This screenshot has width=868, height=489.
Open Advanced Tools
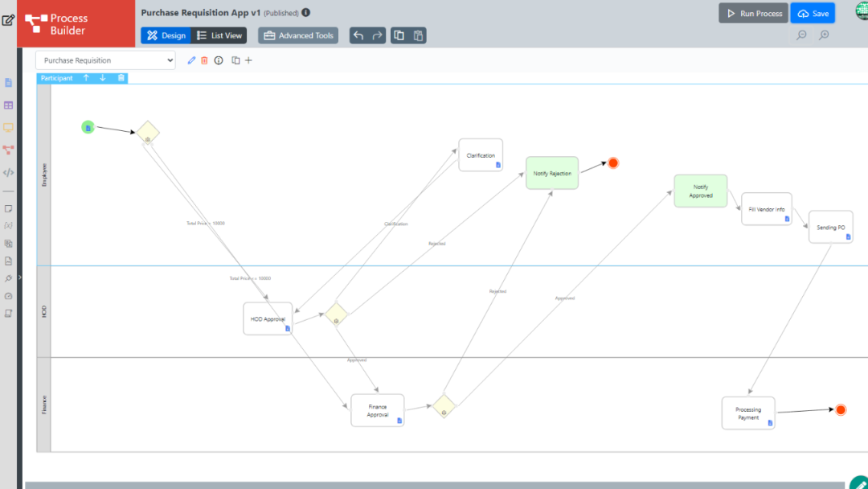(298, 35)
